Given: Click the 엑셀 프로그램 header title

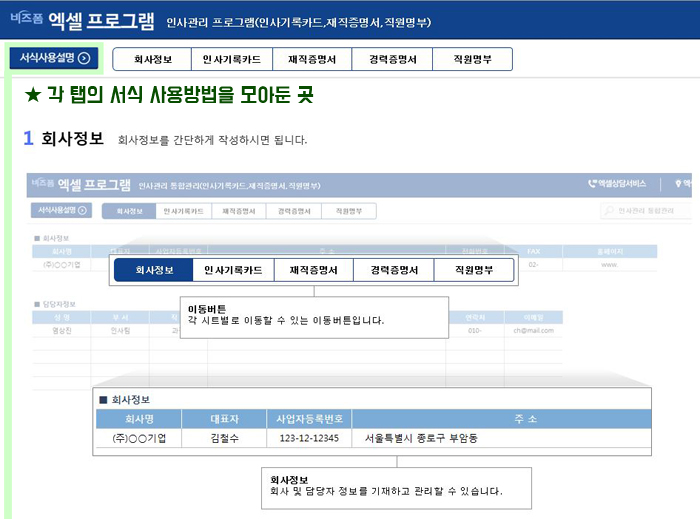Looking at the screenshot, I should (101, 21).
